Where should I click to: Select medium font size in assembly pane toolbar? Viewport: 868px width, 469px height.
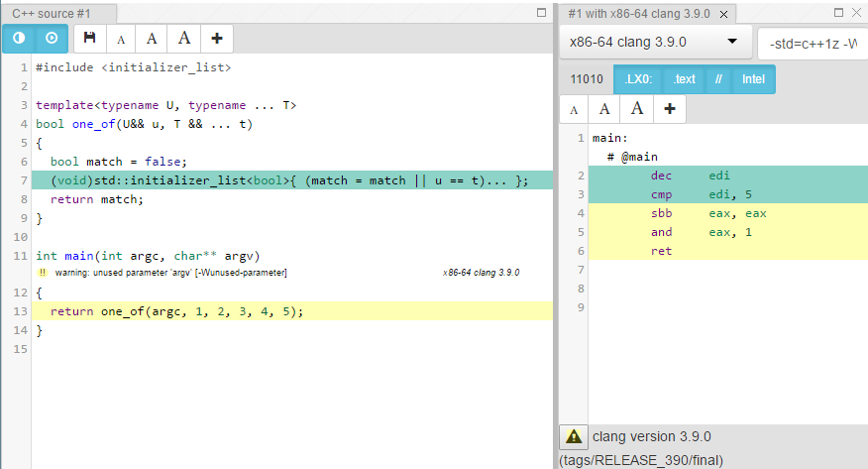coord(604,109)
